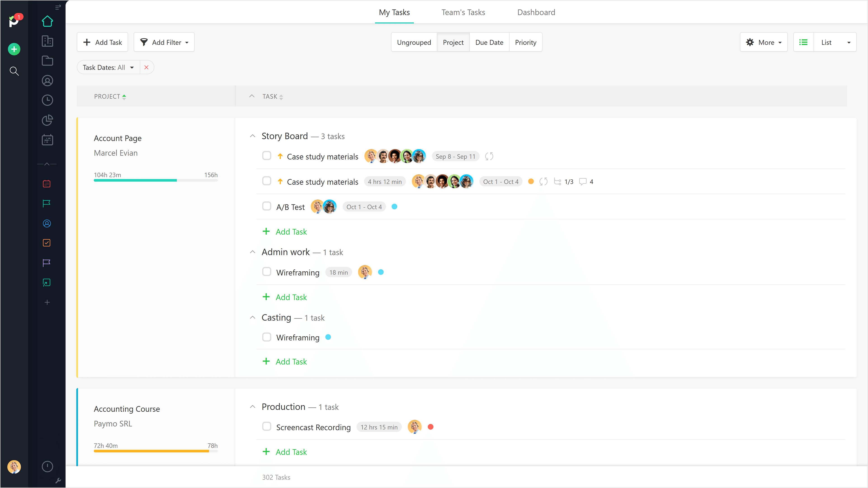The height and width of the screenshot is (488, 868).
Task: Open the time tracking clock icon
Action: 47,100
